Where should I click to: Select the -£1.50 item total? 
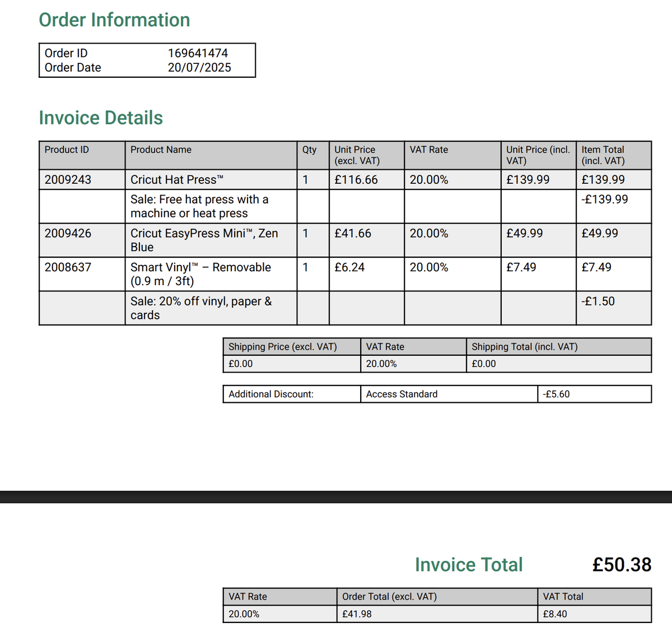pyautogui.click(x=598, y=301)
